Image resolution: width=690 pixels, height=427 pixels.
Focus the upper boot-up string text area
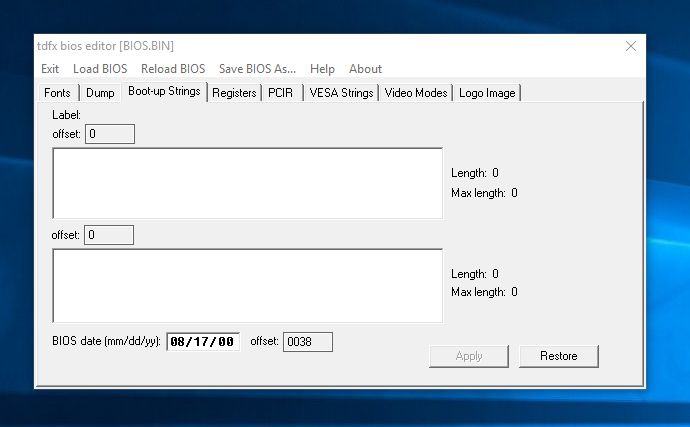point(248,183)
